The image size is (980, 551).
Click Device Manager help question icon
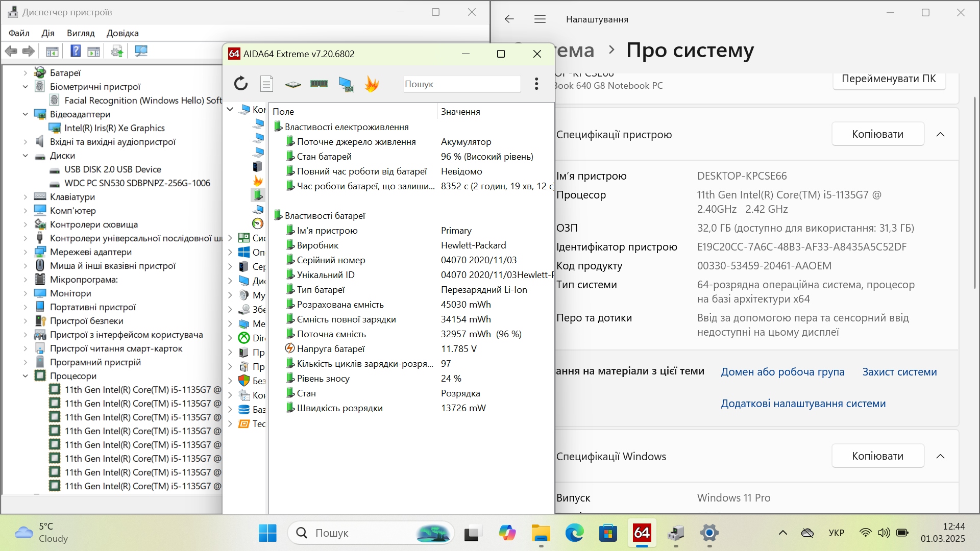pyautogui.click(x=76, y=51)
